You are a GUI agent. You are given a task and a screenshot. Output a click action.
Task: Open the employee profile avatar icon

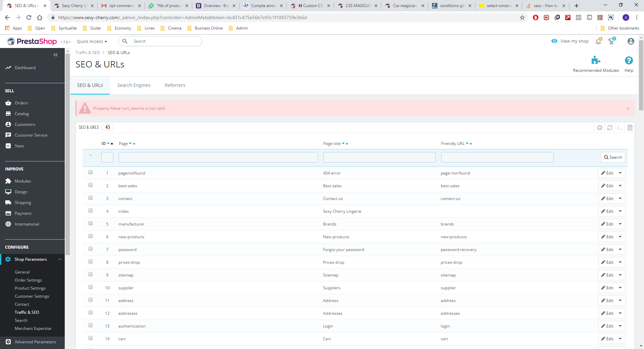pyautogui.click(x=631, y=41)
